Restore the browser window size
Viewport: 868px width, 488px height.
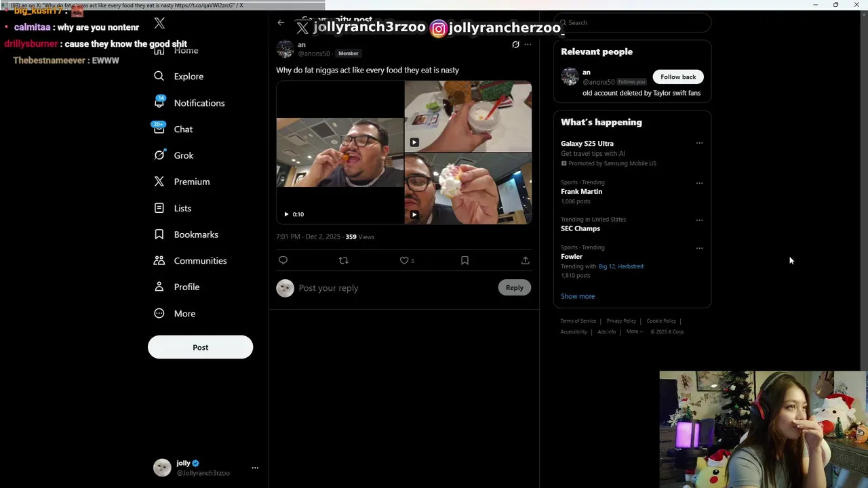click(835, 5)
